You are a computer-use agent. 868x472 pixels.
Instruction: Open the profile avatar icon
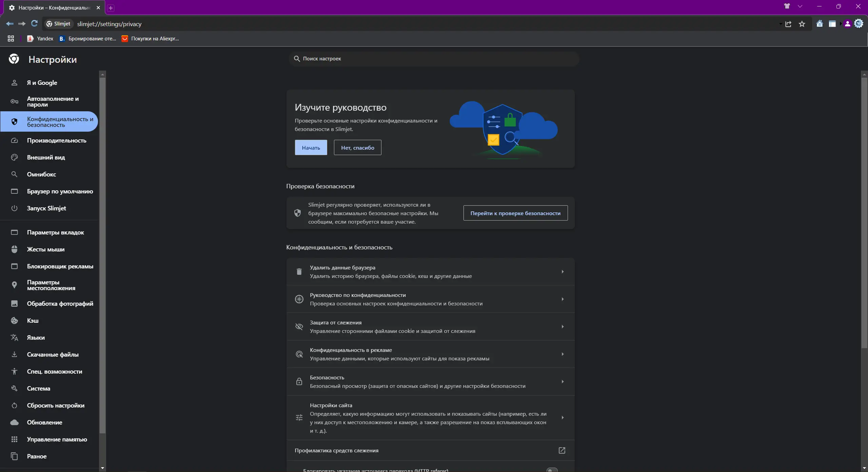847,24
